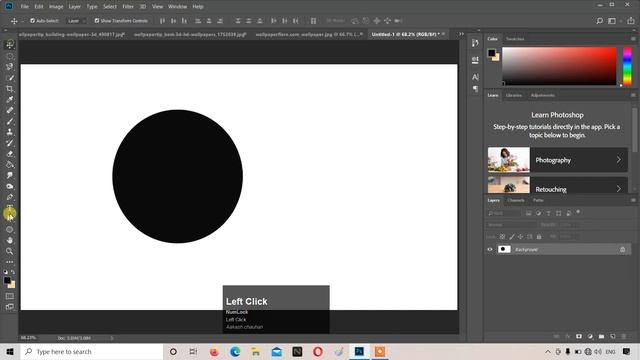The image size is (640, 360).
Task: Open the Auto-Select Layer dropdown
Action: tap(76, 21)
